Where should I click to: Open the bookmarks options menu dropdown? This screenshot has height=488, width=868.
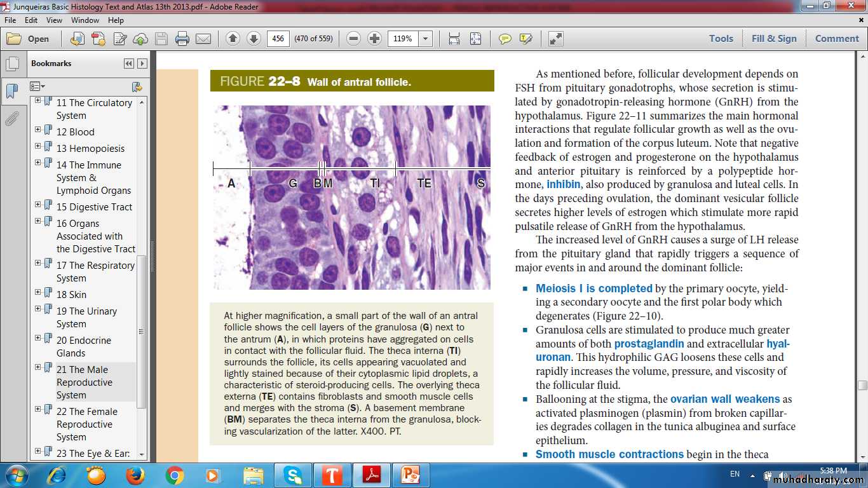(x=38, y=86)
